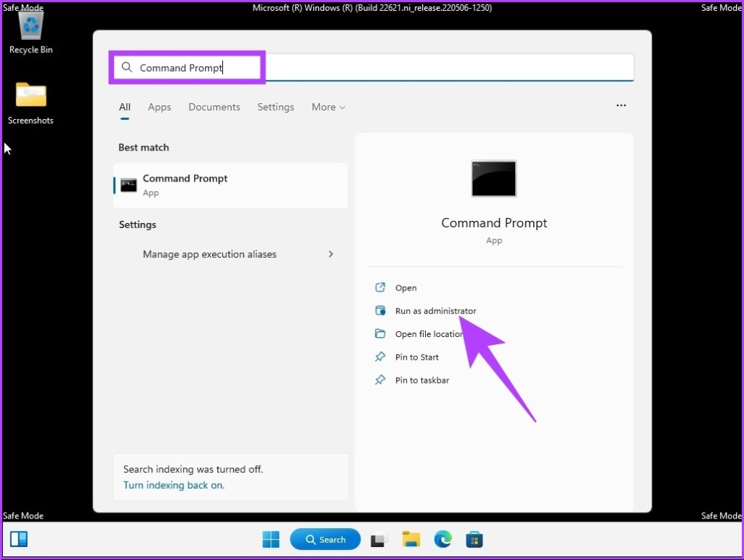Image resolution: width=744 pixels, height=560 pixels.
Task: Pin Command Prompt to Start
Action: (x=416, y=357)
